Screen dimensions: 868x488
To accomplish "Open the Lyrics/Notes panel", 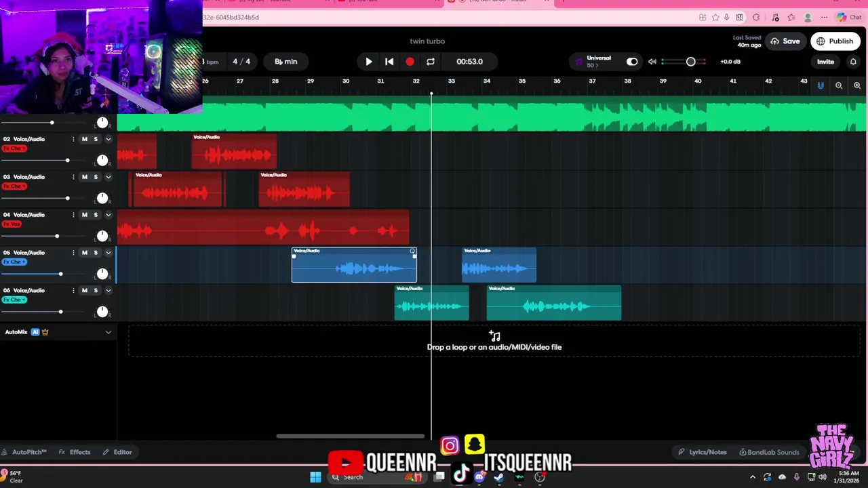I will [x=703, y=452].
